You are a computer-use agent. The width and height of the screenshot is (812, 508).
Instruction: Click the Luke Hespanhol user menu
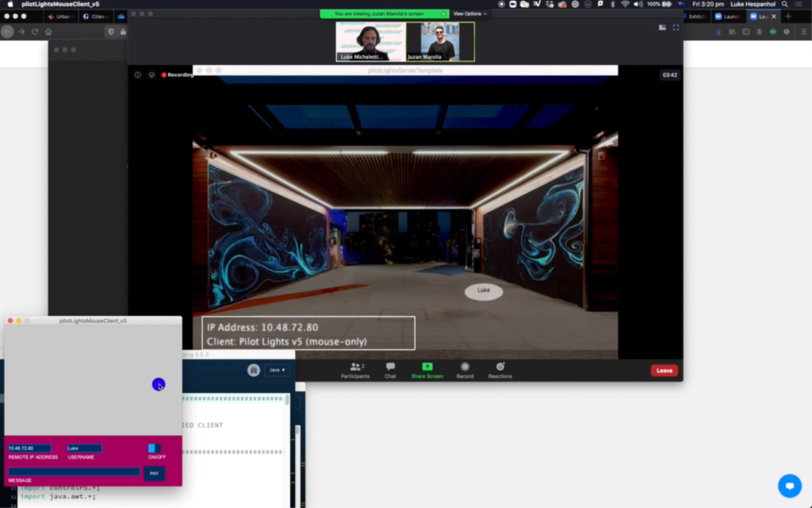(753, 4)
